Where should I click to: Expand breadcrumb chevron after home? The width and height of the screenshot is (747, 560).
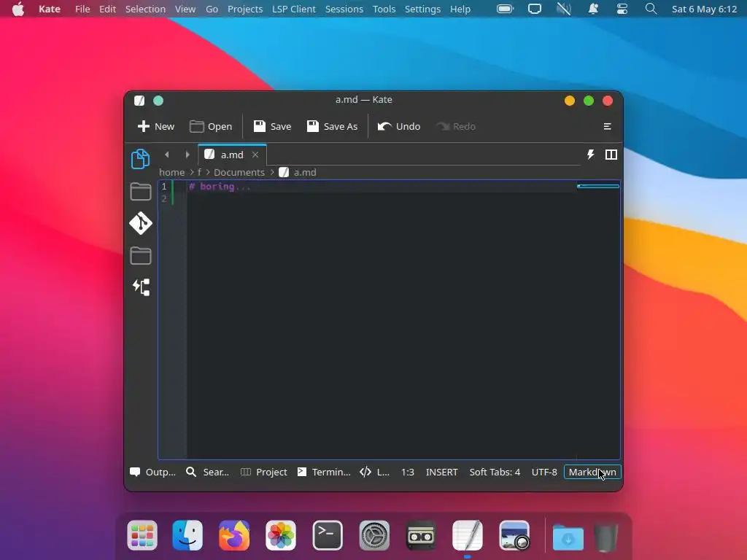(192, 172)
